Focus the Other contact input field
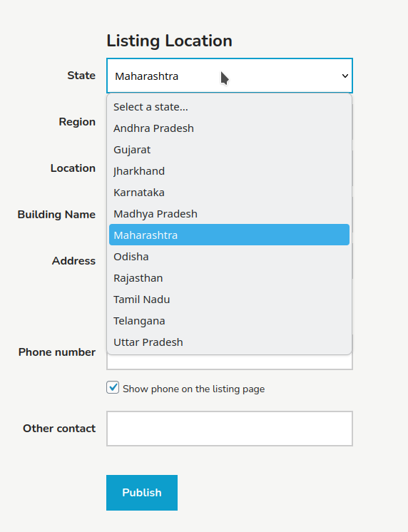Image resolution: width=408 pixels, height=532 pixels. click(x=230, y=429)
